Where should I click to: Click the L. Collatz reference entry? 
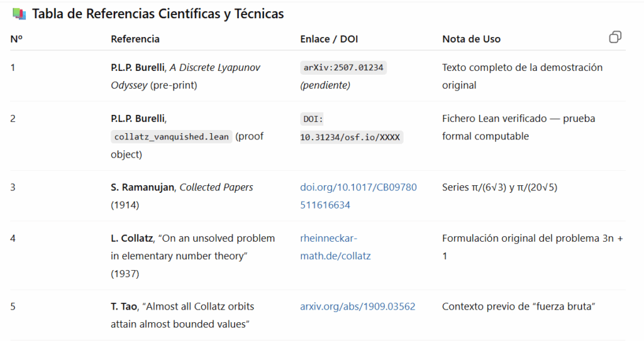coord(192,256)
